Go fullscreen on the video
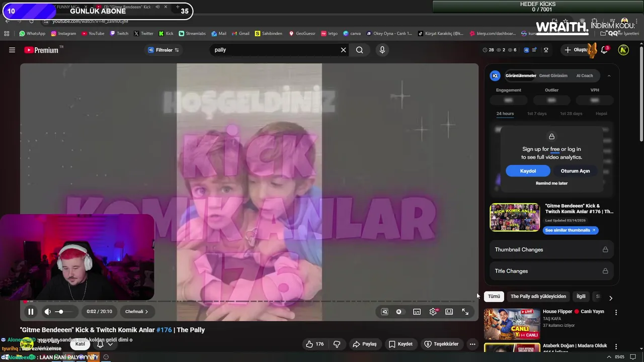This screenshot has width=644, height=362. 465,312
